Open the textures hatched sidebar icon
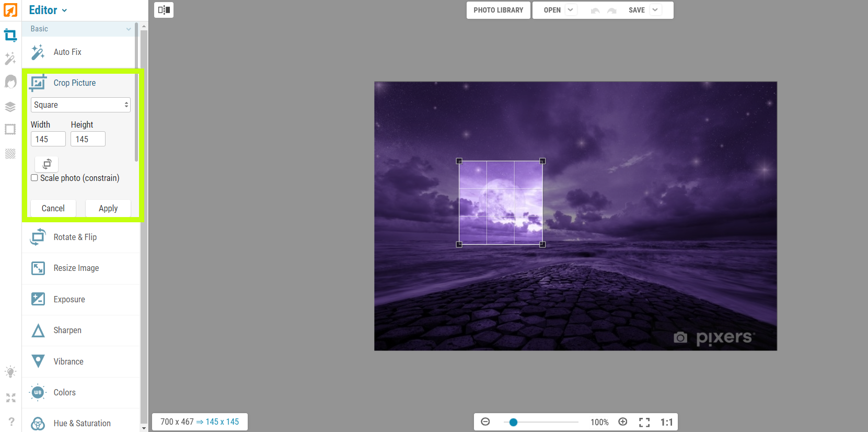This screenshot has height=432, width=868. pos(10,154)
